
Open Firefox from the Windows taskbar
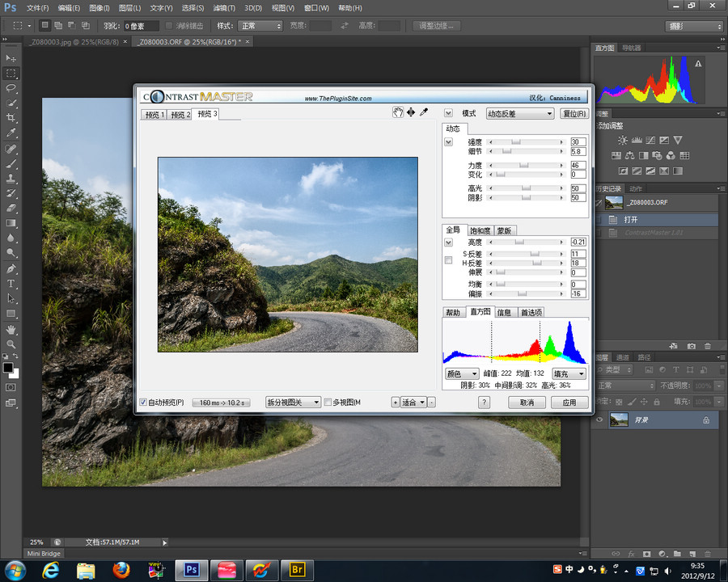coord(121,570)
